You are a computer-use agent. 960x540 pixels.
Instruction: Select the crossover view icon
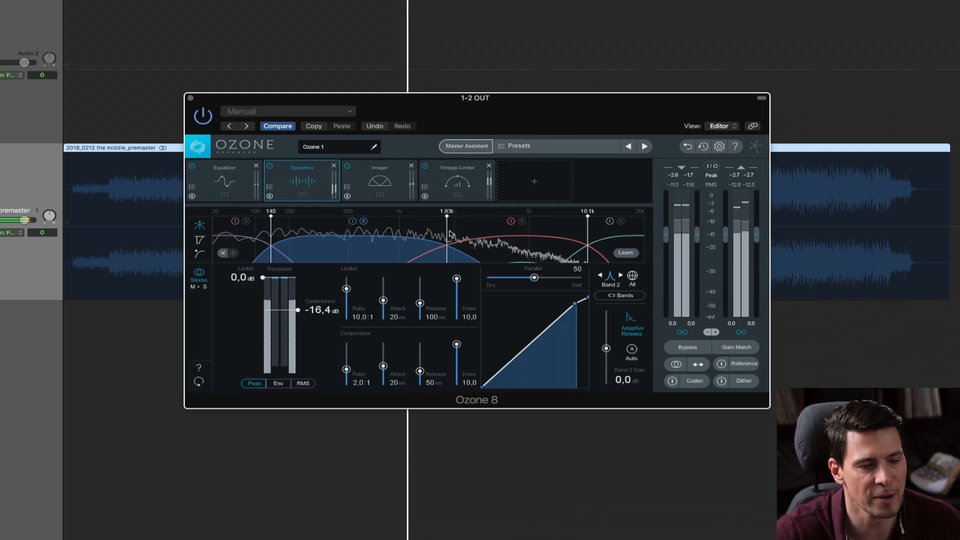coord(200,225)
